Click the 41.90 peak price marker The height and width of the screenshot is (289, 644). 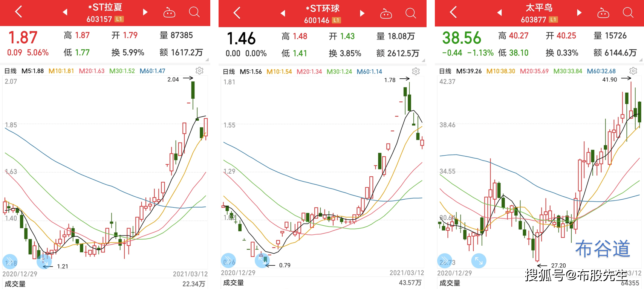pyautogui.click(x=610, y=80)
